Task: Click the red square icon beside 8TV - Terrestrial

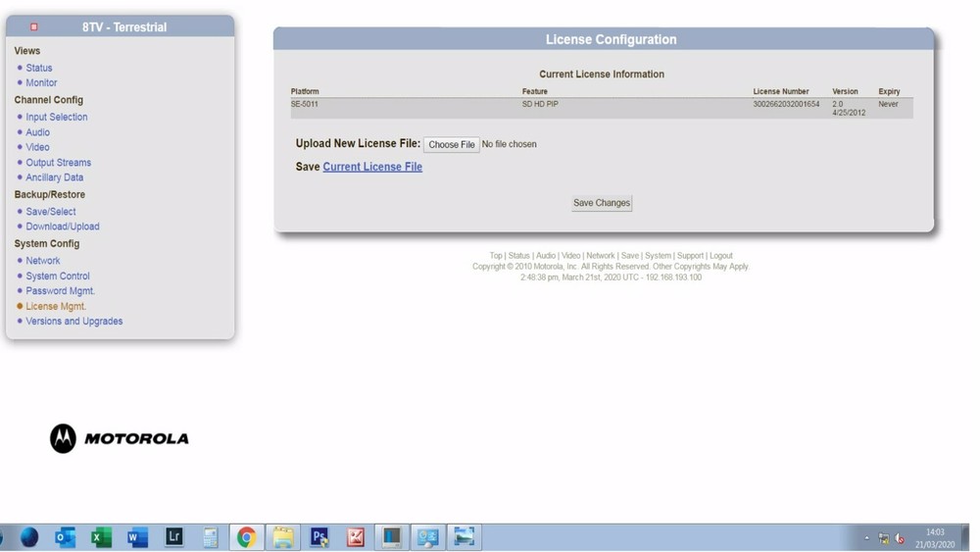Action: pyautogui.click(x=33, y=26)
